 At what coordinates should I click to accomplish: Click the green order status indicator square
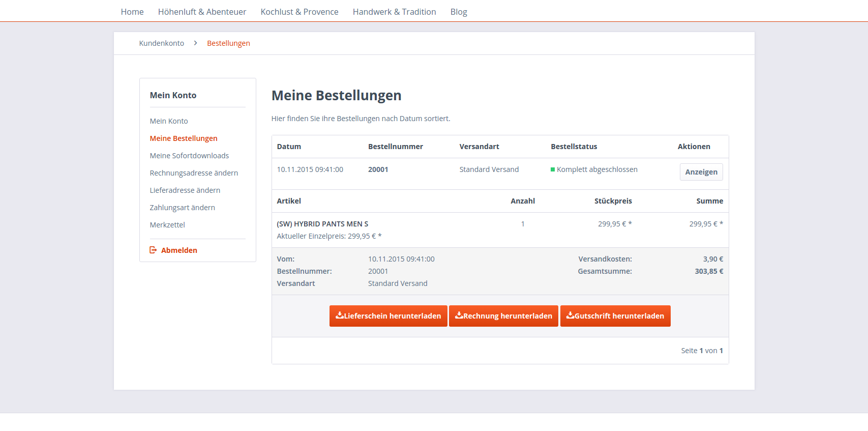tap(553, 169)
